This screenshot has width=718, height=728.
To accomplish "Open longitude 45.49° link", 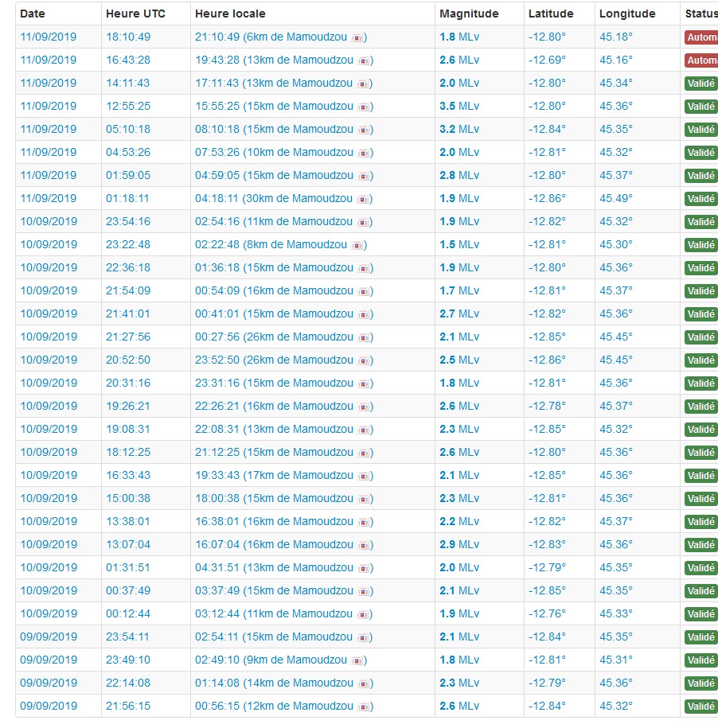I will (616, 198).
